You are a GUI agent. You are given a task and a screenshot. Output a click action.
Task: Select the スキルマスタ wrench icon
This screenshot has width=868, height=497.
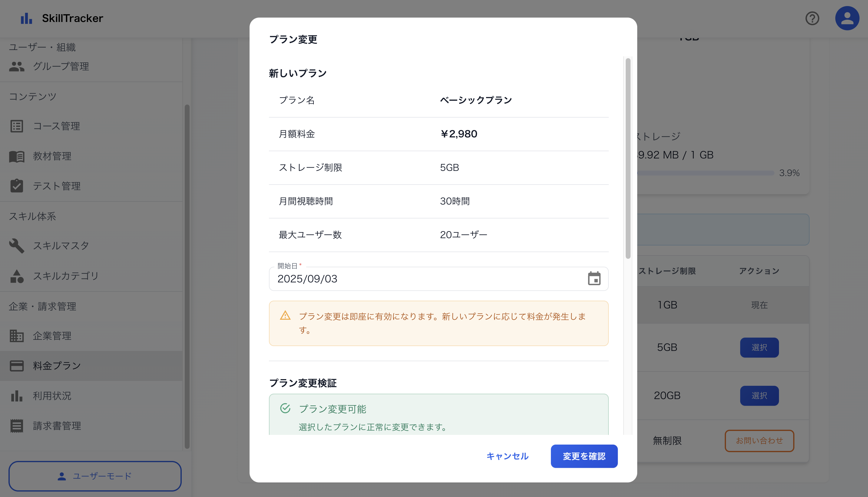click(17, 245)
